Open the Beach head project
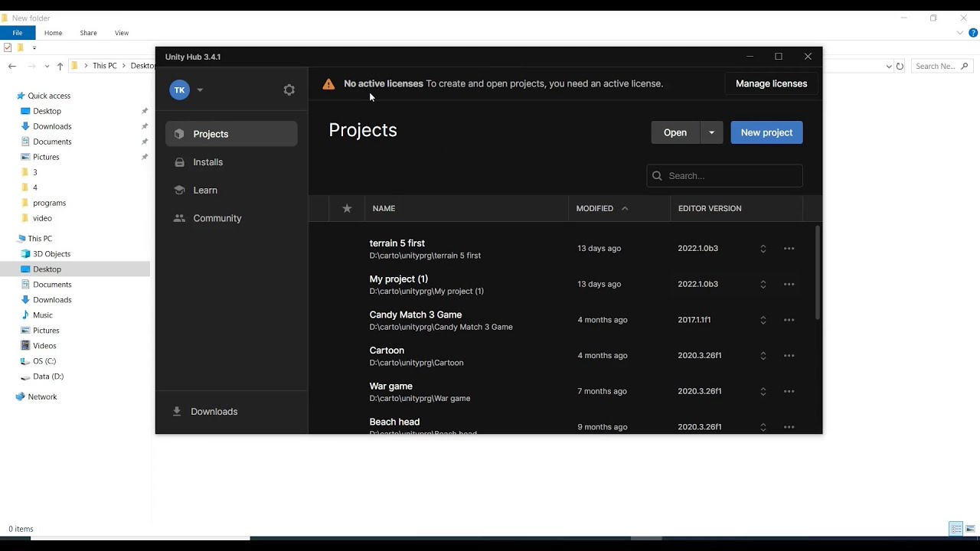 pos(394,422)
